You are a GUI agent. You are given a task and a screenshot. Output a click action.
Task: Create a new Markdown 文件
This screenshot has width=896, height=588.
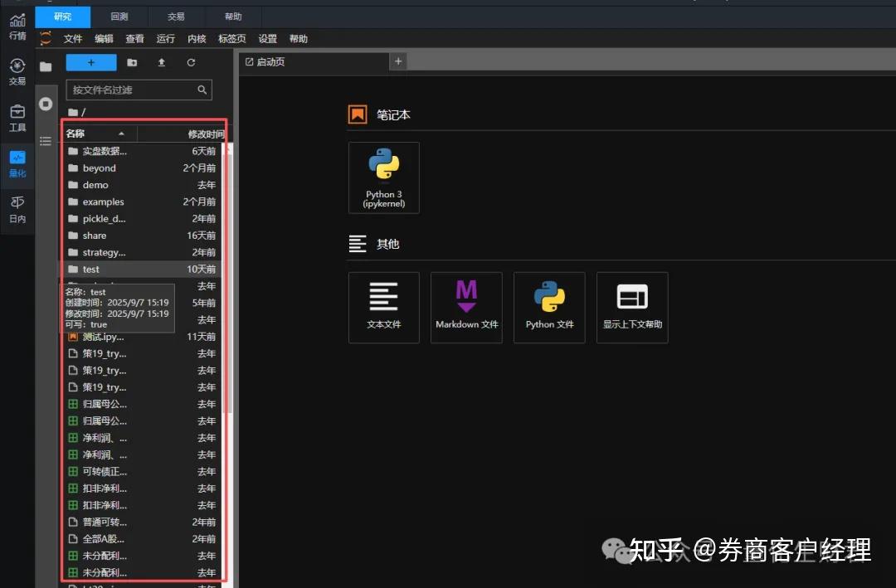(466, 307)
